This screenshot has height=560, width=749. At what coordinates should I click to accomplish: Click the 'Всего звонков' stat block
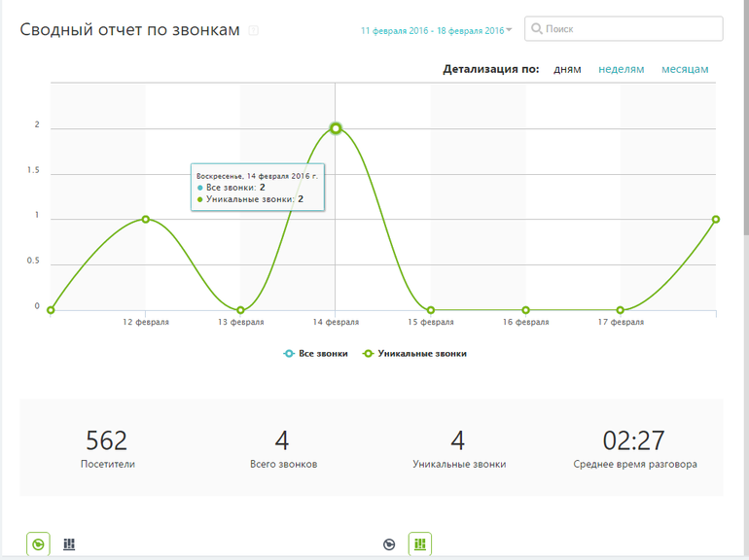coord(282,450)
